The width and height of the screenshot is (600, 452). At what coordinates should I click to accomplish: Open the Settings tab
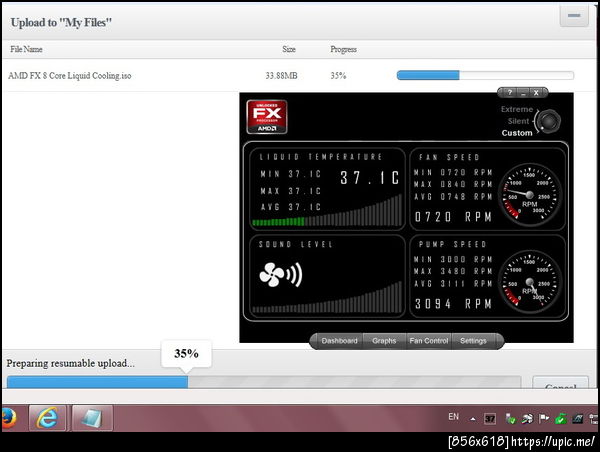pyautogui.click(x=473, y=341)
